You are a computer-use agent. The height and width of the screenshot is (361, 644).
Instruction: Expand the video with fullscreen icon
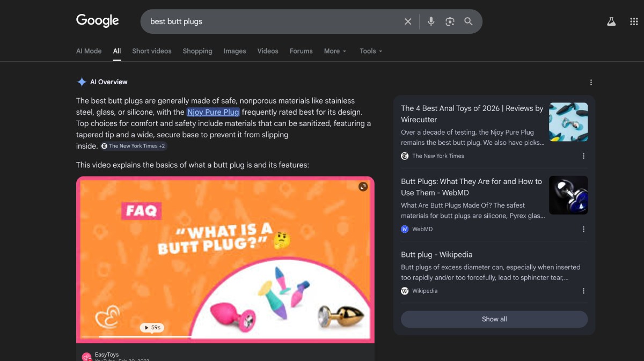pyautogui.click(x=363, y=187)
